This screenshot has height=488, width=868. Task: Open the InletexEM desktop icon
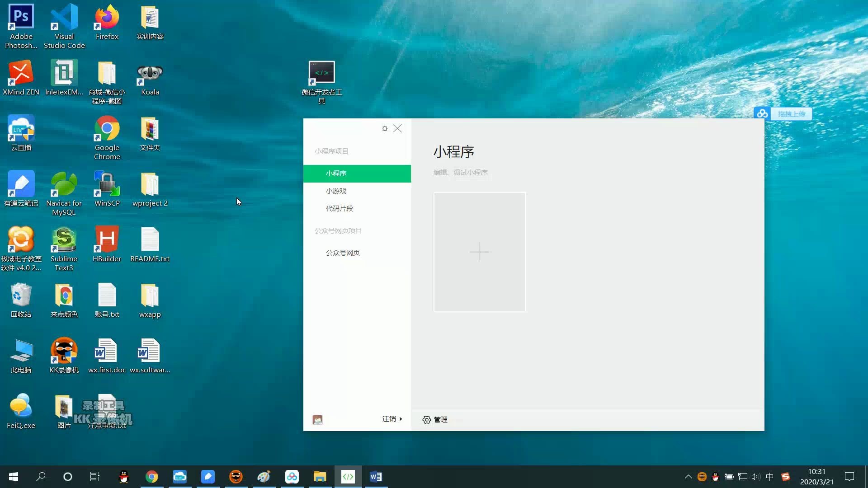click(64, 78)
